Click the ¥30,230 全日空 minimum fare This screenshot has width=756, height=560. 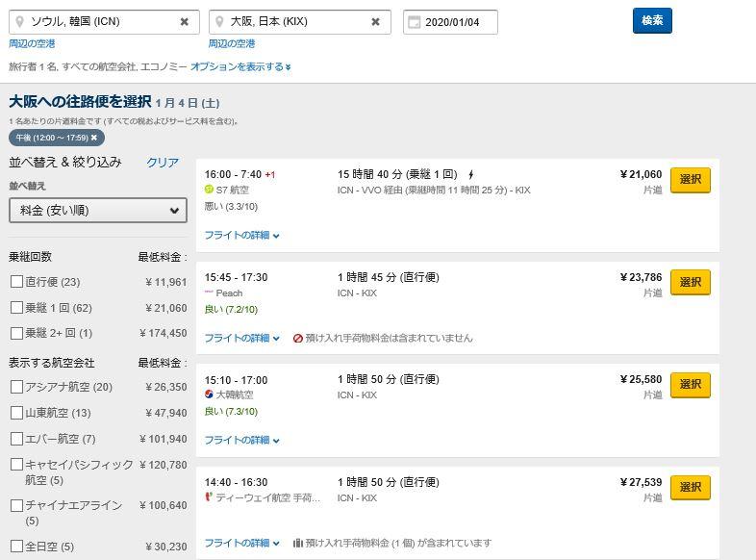[x=165, y=547]
